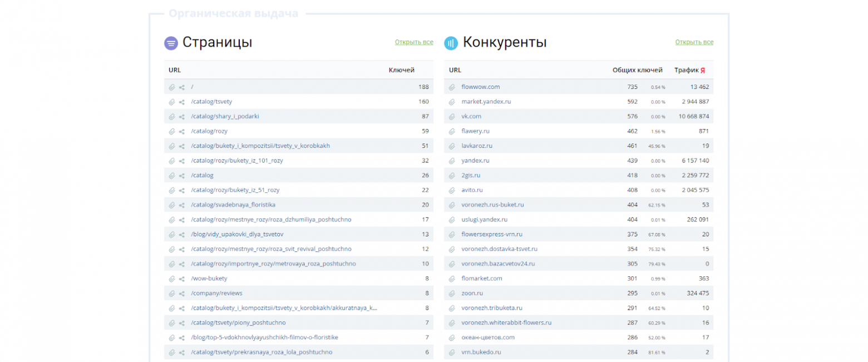Open competitor flomarket.com
Image resolution: width=868 pixels, height=362 pixels.
(x=482, y=279)
